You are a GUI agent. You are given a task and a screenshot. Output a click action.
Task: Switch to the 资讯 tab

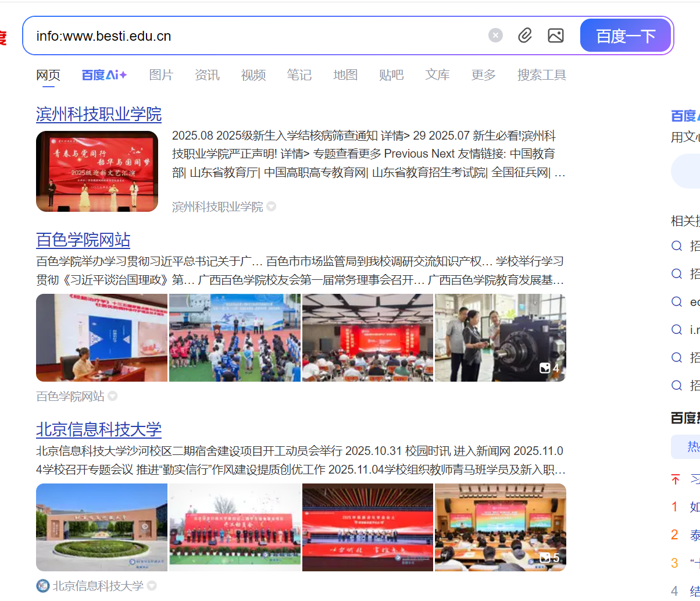[x=207, y=74]
